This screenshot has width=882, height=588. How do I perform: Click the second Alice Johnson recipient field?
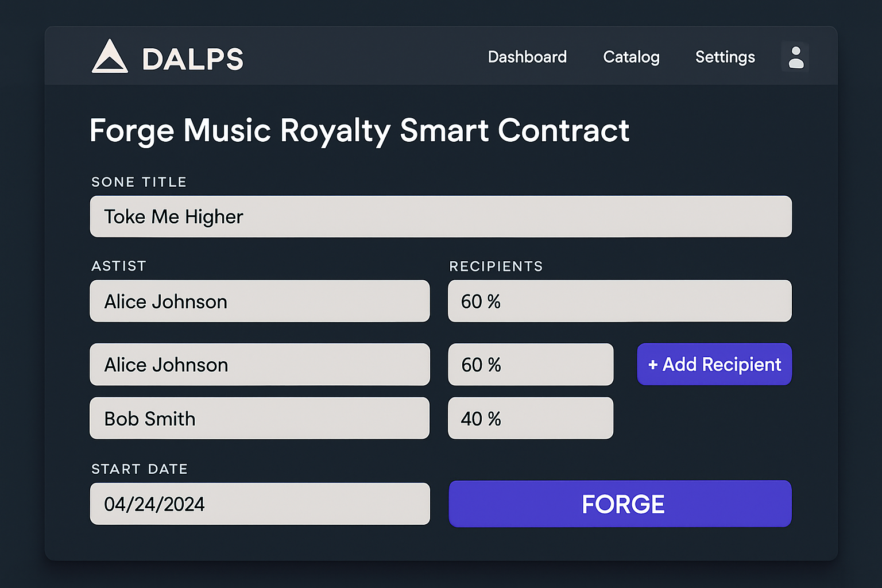pyautogui.click(x=260, y=365)
